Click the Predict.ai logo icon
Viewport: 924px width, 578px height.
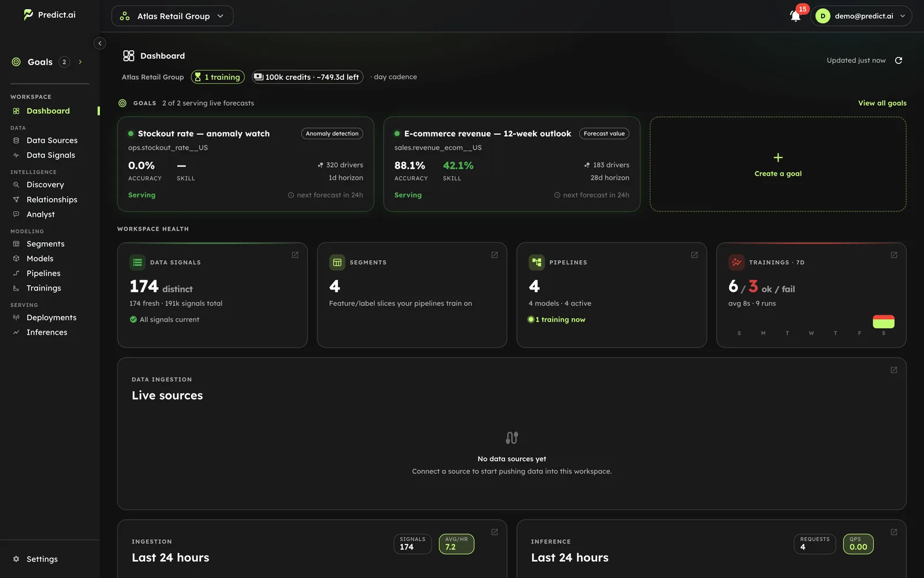click(28, 15)
